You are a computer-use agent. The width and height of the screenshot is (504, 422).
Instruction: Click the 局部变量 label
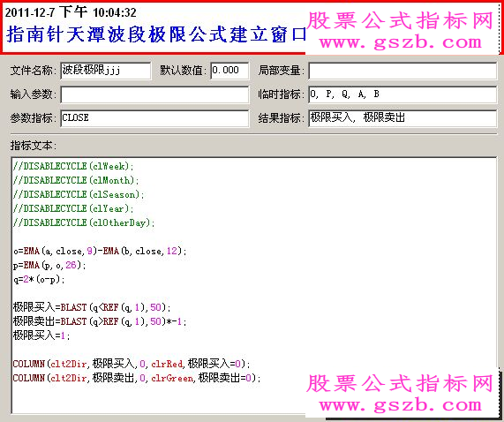pos(282,71)
